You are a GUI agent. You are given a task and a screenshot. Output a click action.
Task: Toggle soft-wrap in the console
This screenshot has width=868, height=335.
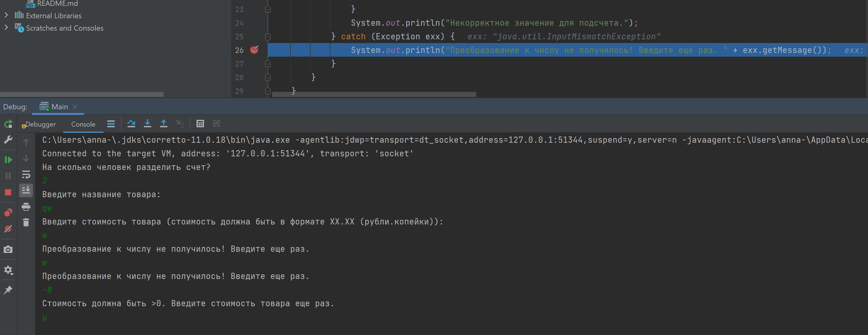pos(26,174)
